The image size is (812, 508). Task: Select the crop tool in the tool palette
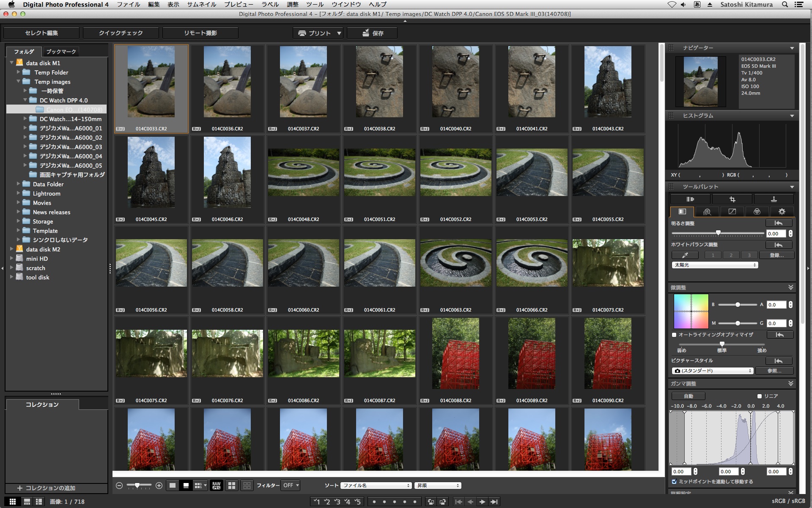click(732, 199)
